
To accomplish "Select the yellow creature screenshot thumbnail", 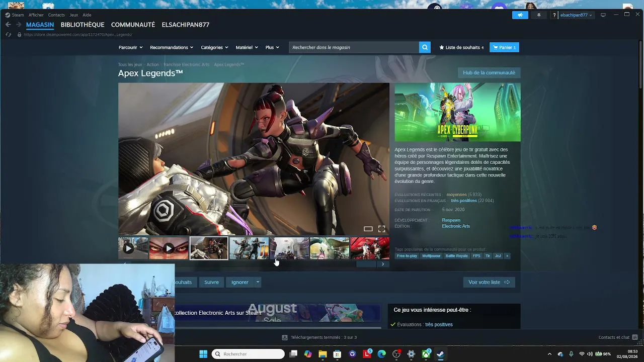I will 330,248.
